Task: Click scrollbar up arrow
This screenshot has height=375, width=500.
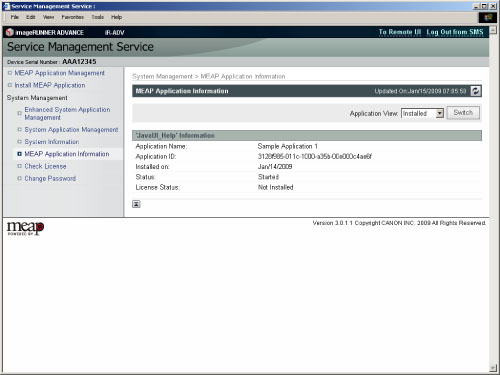Action: click(x=493, y=30)
